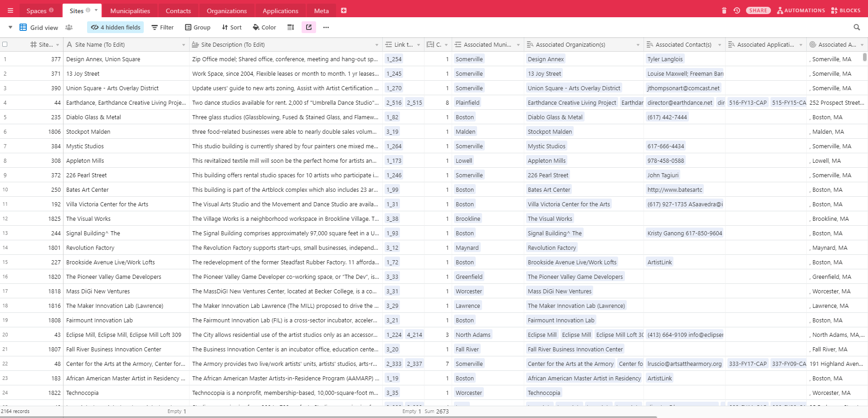Click the count field icon in C. column

pos(430,44)
